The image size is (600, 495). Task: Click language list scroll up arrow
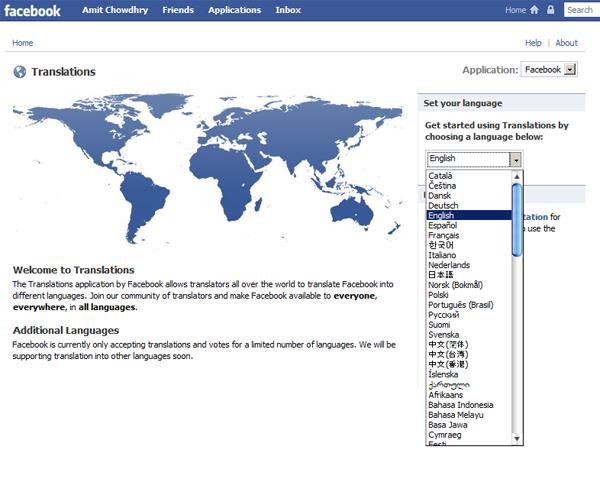[517, 176]
